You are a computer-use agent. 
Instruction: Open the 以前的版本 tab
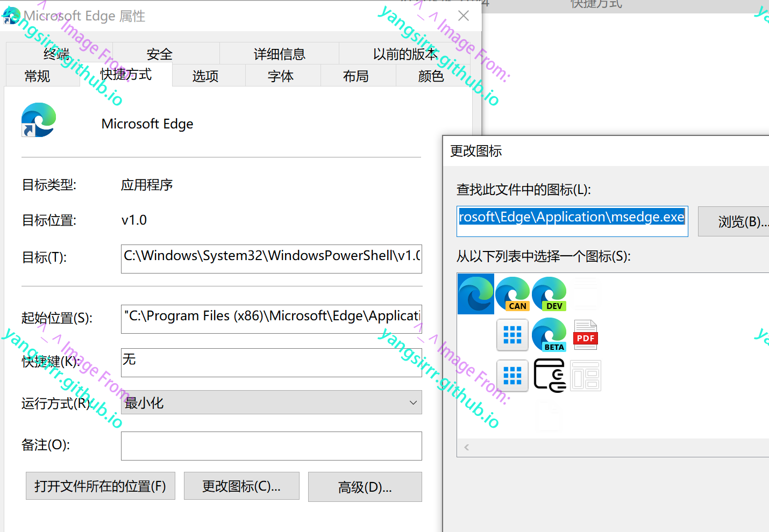405,54
